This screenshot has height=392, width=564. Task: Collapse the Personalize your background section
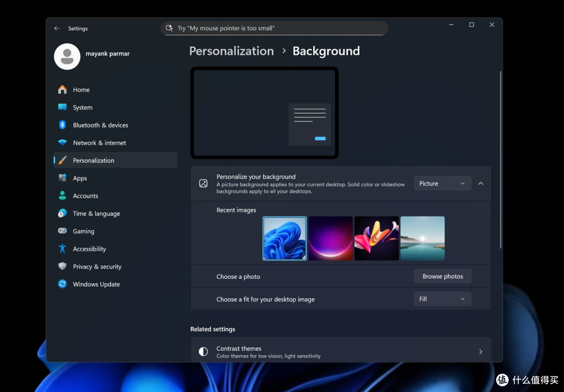tap(481, 183)
